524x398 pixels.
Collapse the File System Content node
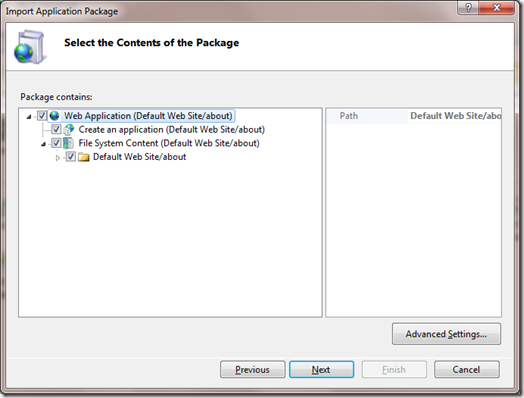point(43,144)
